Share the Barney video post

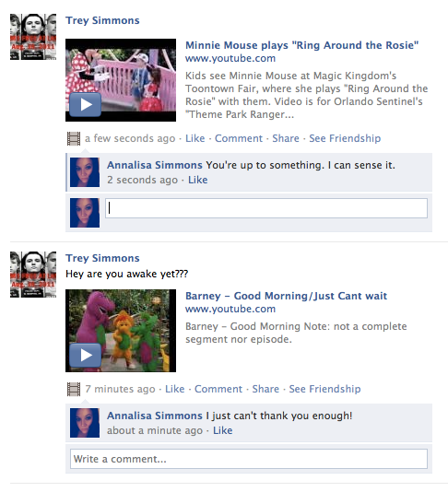pyautogui.click(x=265, y=389)
